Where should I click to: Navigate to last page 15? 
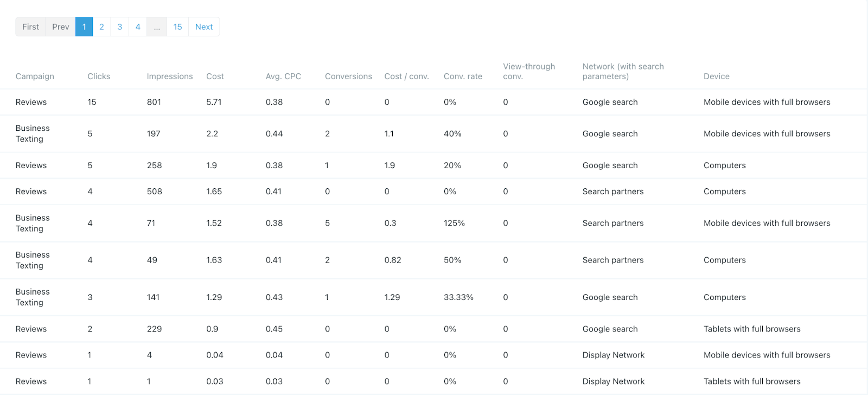click(177, 27)
